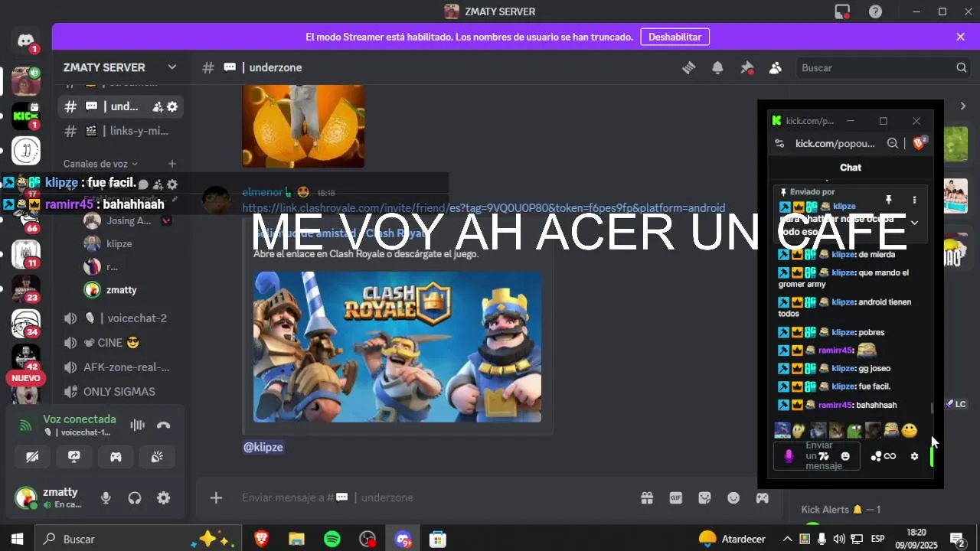Open the apps gamepad icon in the message bar
Viewport: 980px width, 551px height.
763,498
